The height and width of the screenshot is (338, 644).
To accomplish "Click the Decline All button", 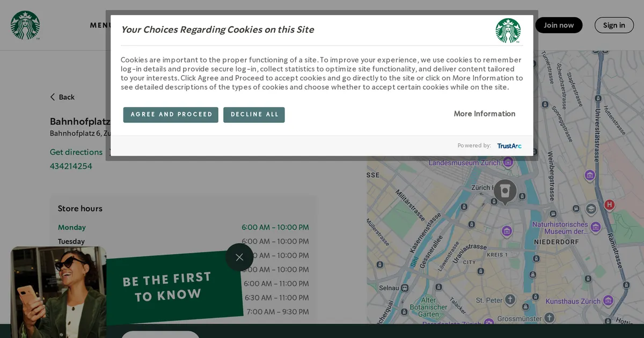I will tap(254, 115).
